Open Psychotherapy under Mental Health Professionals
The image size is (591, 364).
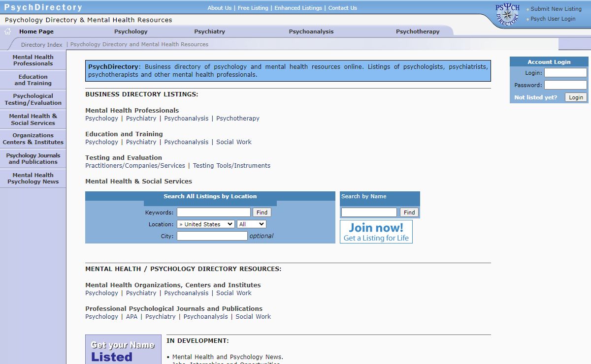(x=238, y=119)
